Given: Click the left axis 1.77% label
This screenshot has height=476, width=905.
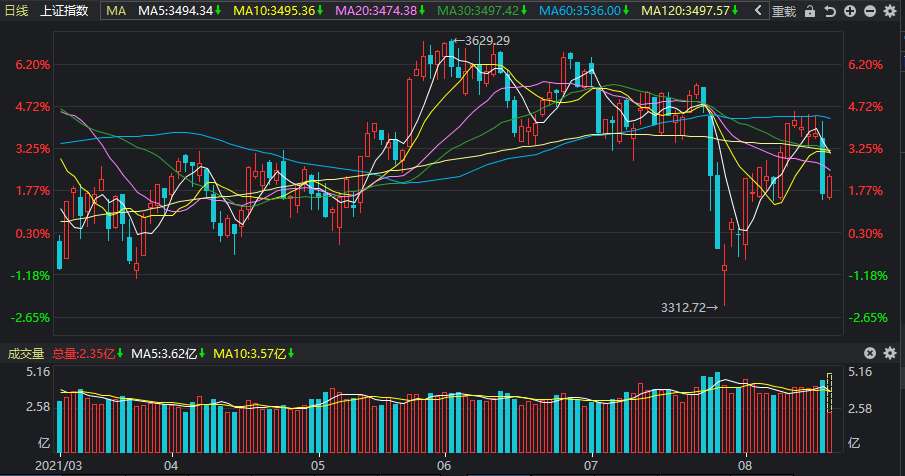Looking at the screenshot, I should (33, 191).
